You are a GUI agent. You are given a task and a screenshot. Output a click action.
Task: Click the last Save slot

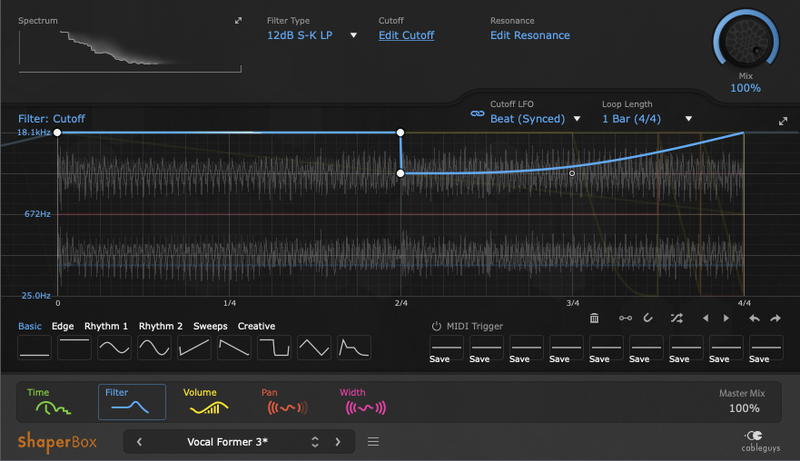[x=766, y=349]
